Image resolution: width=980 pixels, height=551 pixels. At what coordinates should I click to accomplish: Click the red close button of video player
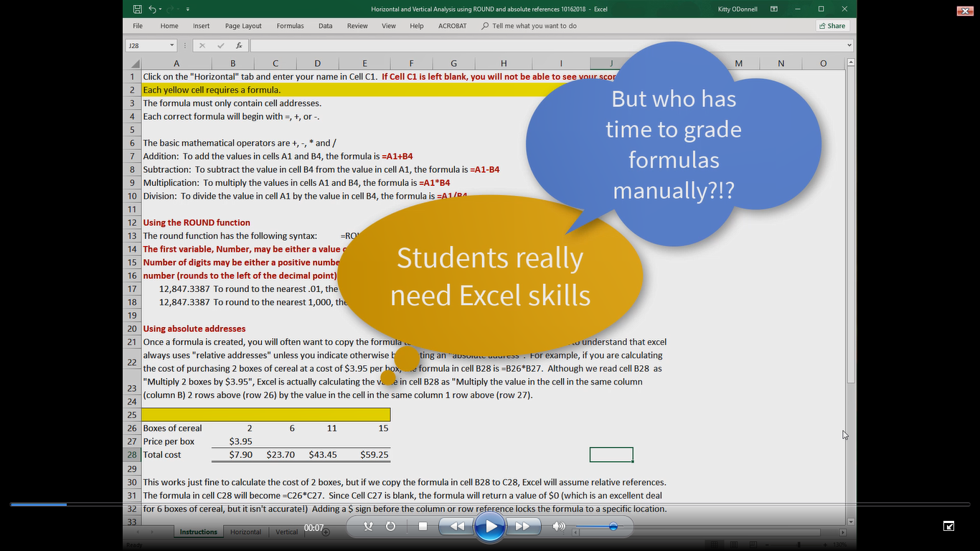pyautogui.click(x=965, y=11)
